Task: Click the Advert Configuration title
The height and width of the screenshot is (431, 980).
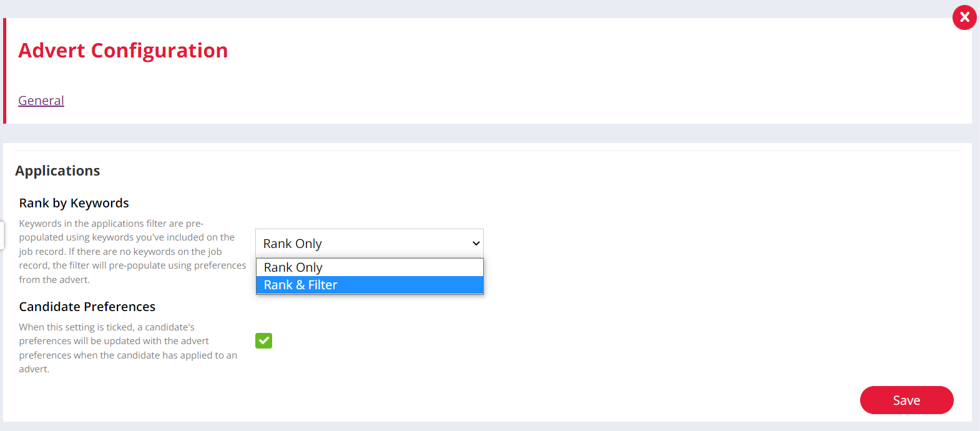Action: 122,50
